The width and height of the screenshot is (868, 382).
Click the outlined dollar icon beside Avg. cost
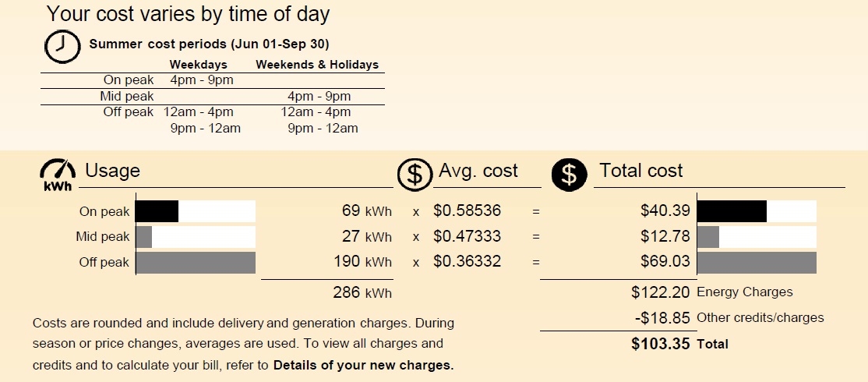click(415, 175)
